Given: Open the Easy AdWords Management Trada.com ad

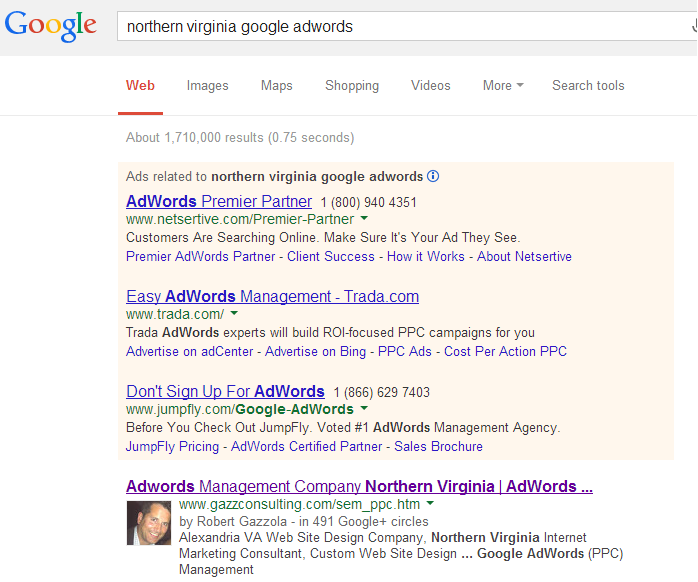Looking at the screenshot, I should [x=272, y=296].
